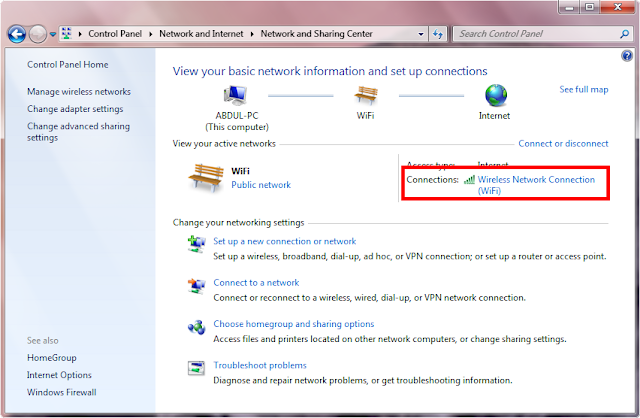Open See full map link
The image size is (640, 418).
584,89
